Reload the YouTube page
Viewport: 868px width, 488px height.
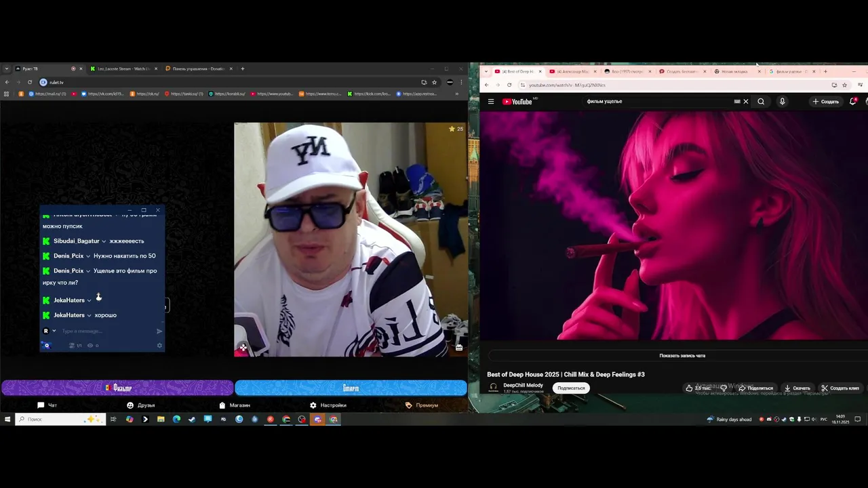coord(509,85)
